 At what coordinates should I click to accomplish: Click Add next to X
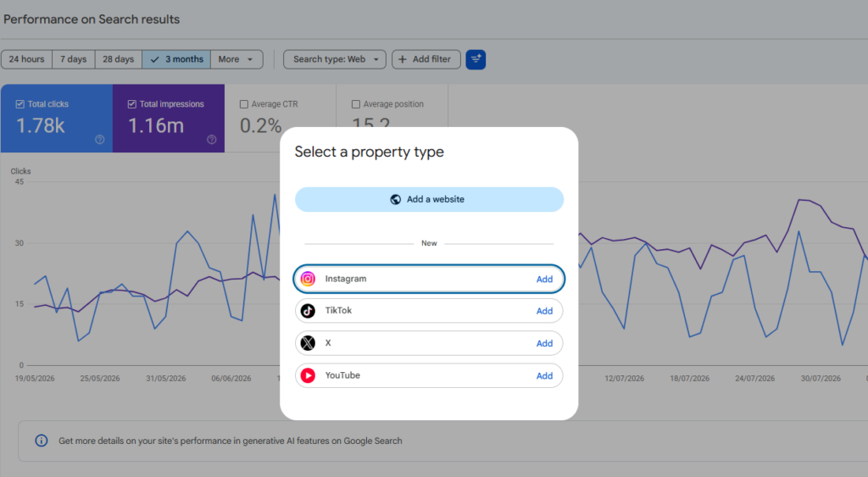[544, 344]
